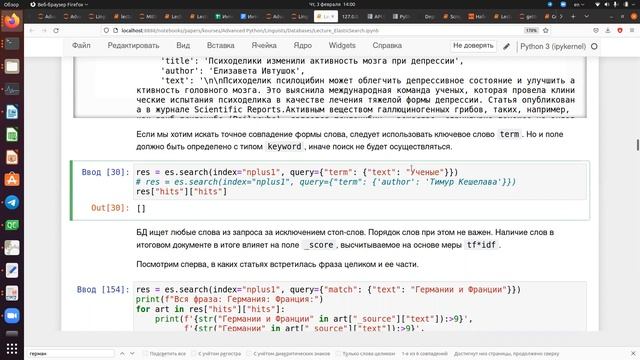Click the 'Не доверять' trust button
Image resolution: width=640 pixels, height=360 pixels.
tap(473, 46)
